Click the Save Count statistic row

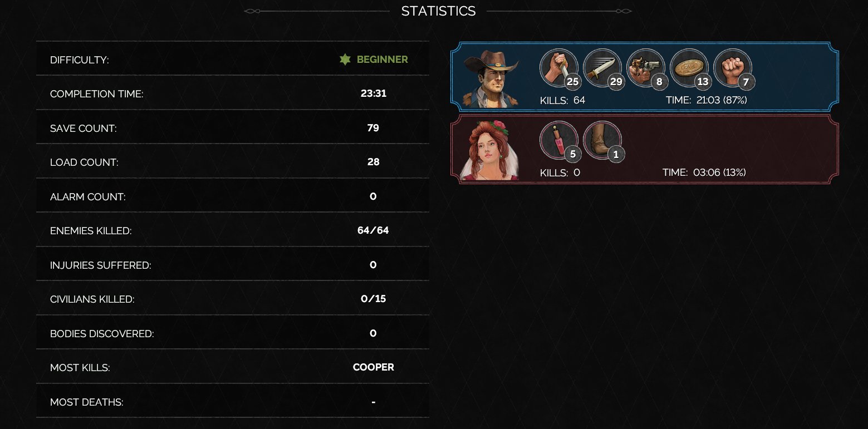coord(233,128)
